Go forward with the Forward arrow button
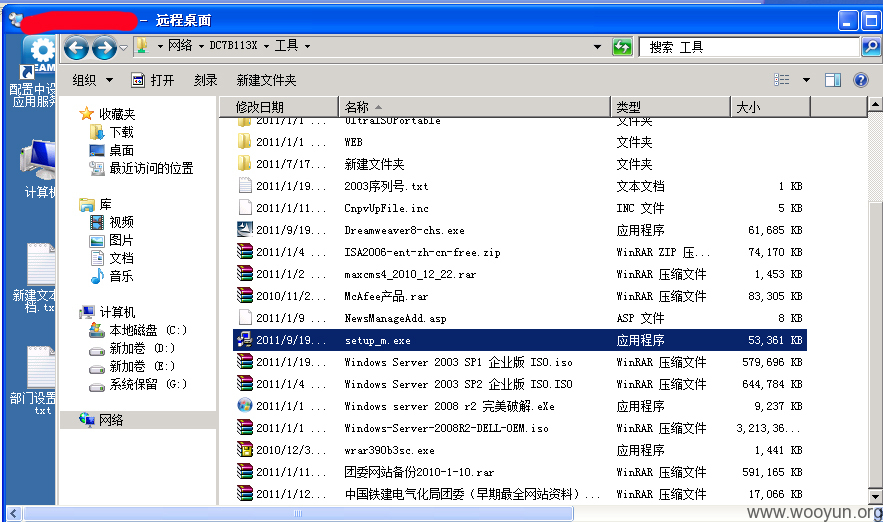This screenshot has width=883, height=522. pos(104,47)
